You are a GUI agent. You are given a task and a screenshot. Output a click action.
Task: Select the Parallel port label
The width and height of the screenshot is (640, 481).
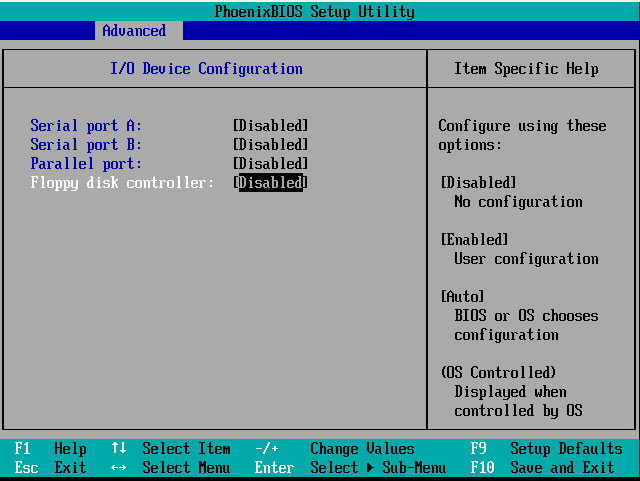click(x=86, y=163)
